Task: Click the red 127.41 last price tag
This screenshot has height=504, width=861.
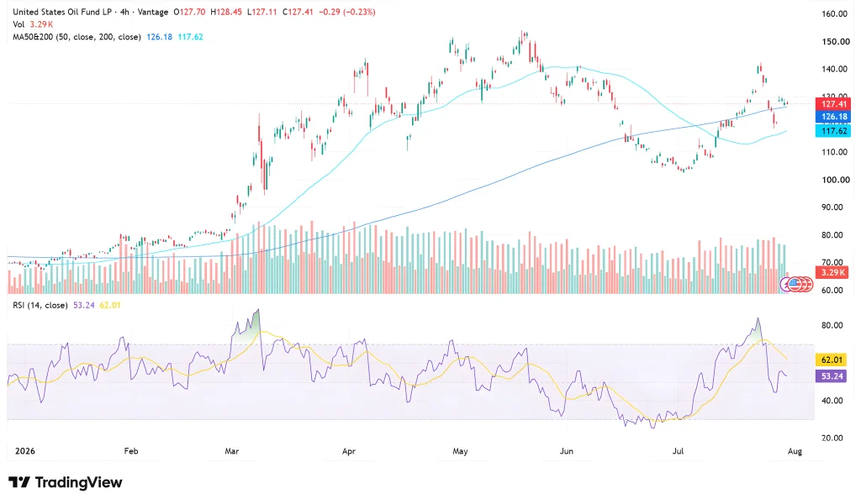Action: click(833, 103)
